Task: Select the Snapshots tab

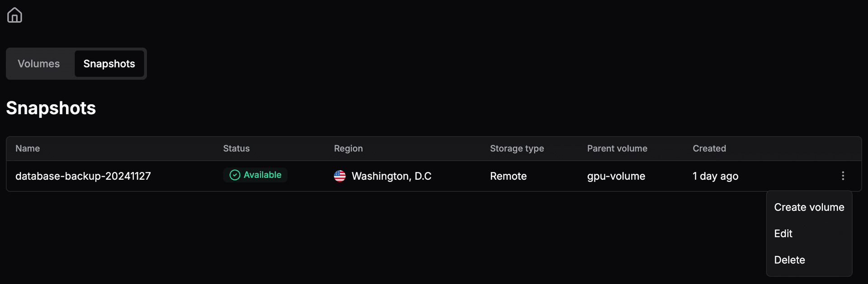Action: click(109, 64)
